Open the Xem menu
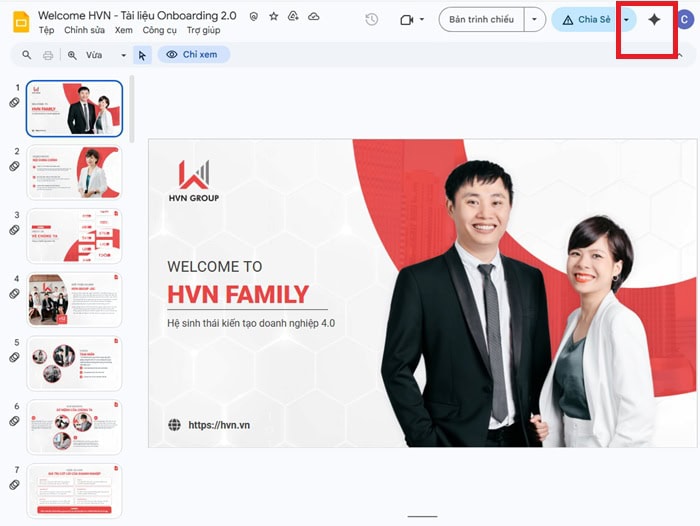The image size is (700, 526). pos(124,30)
